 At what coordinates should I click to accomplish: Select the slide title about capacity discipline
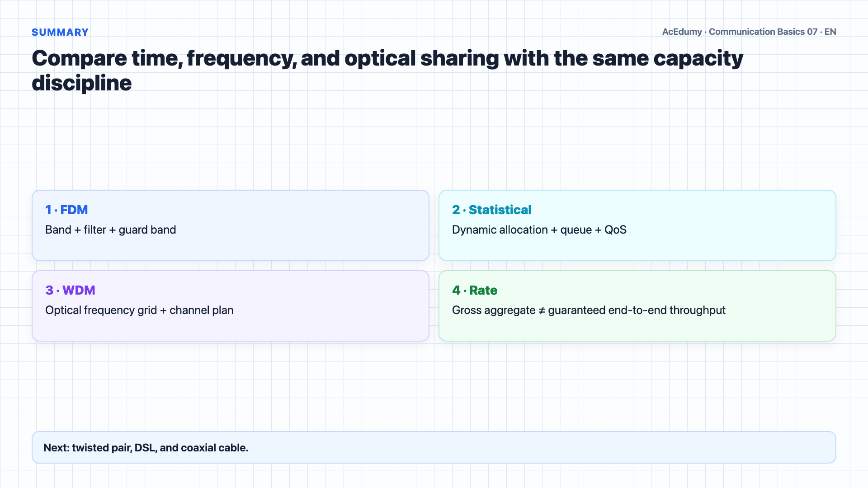[x=387, y=70]
